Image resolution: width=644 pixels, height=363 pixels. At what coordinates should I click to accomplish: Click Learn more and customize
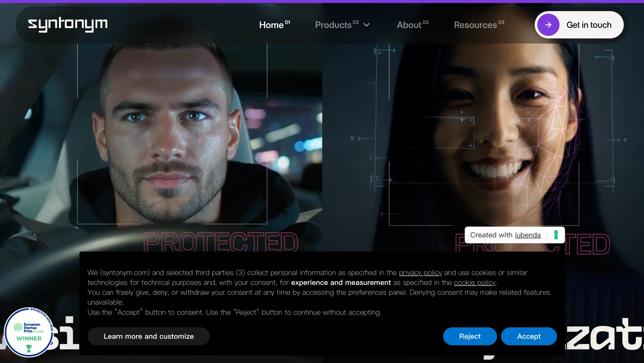(x=148, y=336)
